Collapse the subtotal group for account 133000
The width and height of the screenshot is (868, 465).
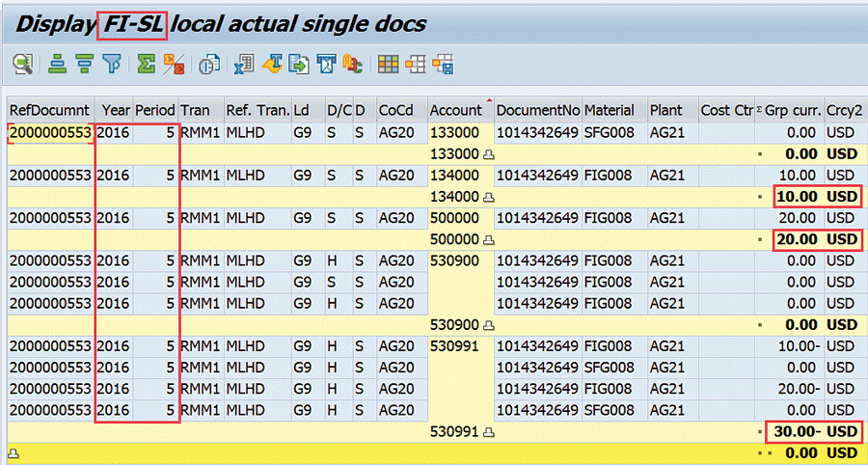(x=488, y=153)
